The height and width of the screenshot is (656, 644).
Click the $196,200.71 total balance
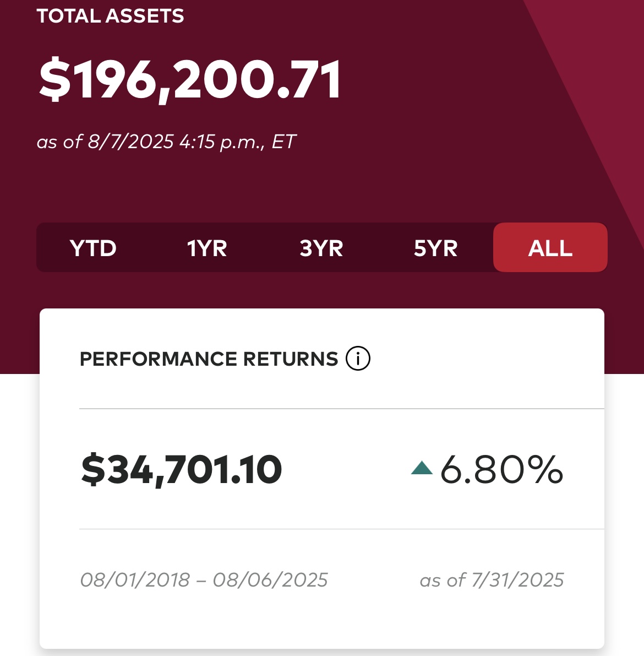[190, 80]
